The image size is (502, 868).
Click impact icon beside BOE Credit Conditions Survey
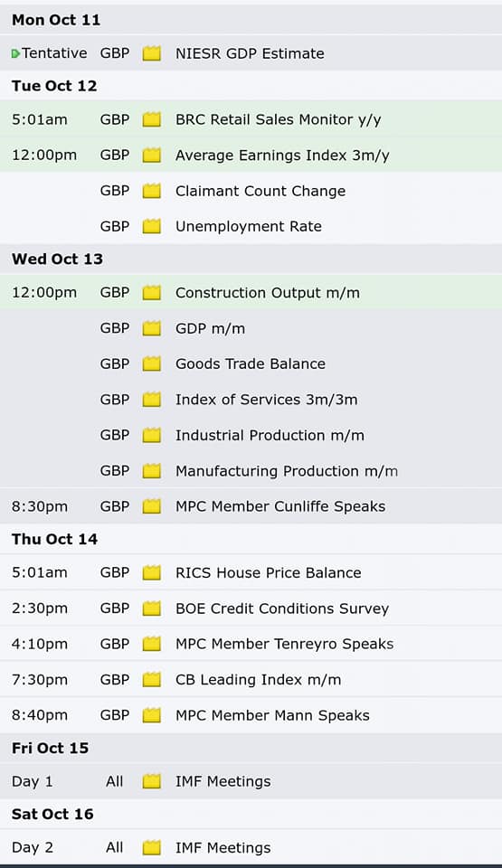click(151, 609)
